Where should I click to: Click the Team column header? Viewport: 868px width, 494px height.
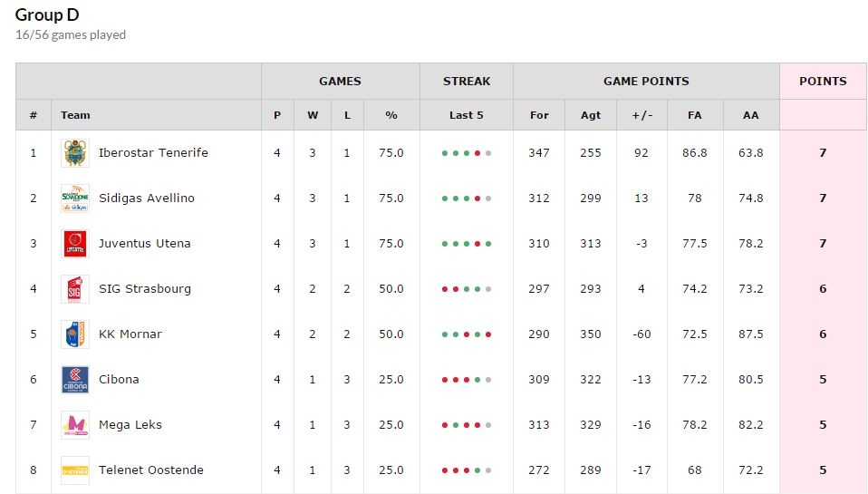point(75,115)
